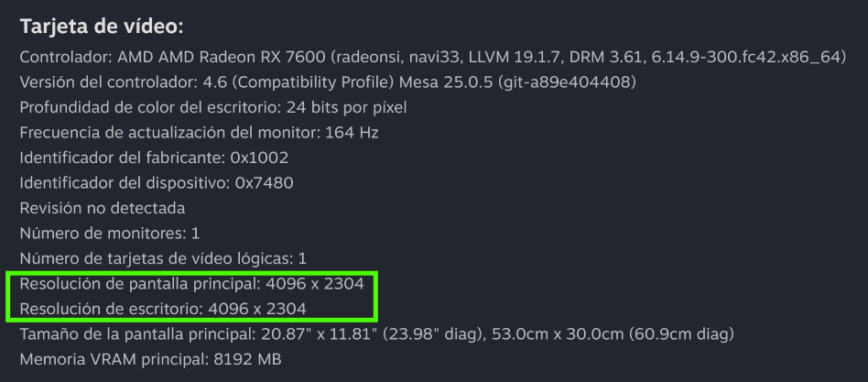868x382 pixels.
Task: Click Tamaño de la pantalla principal line
Action: tap(377, 334)
